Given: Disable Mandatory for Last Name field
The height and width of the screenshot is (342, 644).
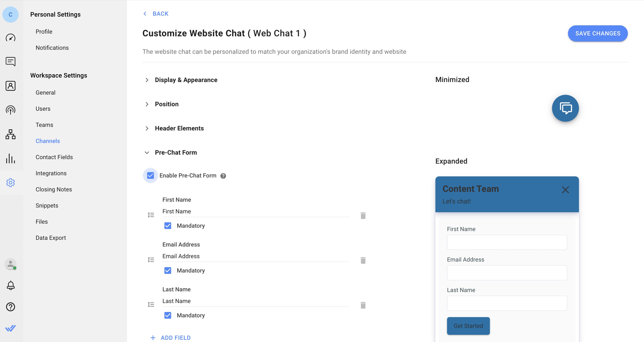Looking at the screenshot, I should tap(167, 315).
